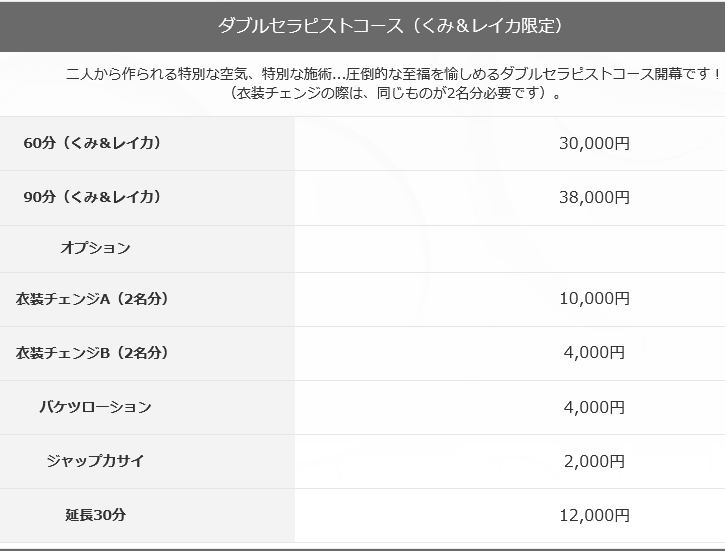This screenshot has height=551, width=725.
Task: Click the 衣装チェンジの際は note in parentheses
Action: pos(394,93)
